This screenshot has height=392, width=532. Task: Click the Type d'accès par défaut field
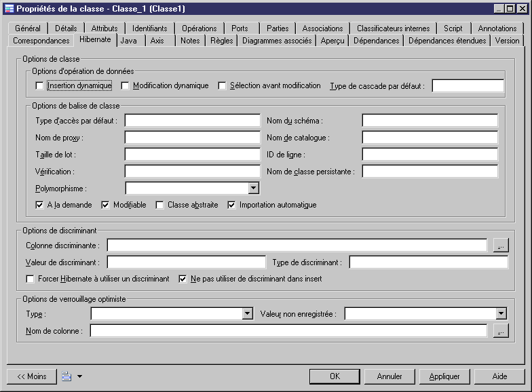coord(193,121)
